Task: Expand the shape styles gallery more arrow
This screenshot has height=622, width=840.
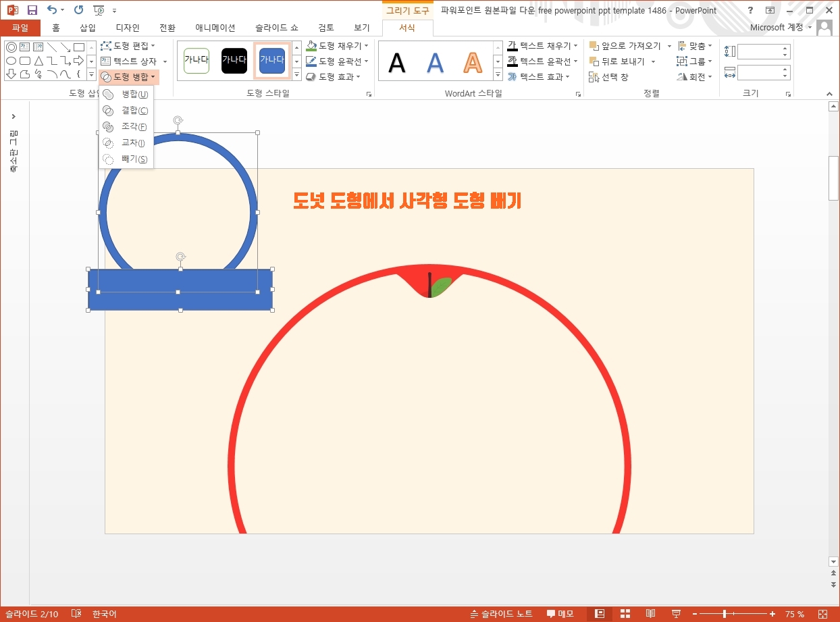Action: pos(296,76)
